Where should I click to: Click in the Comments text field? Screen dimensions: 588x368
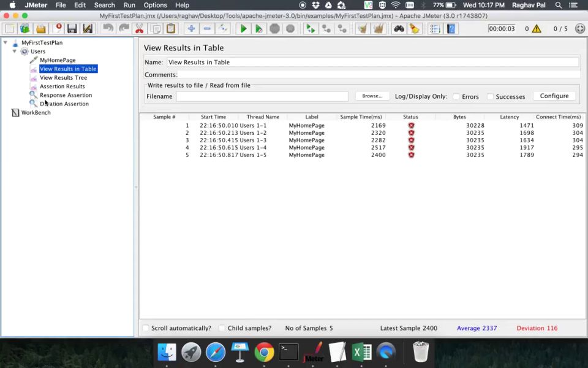coord(379,75)
